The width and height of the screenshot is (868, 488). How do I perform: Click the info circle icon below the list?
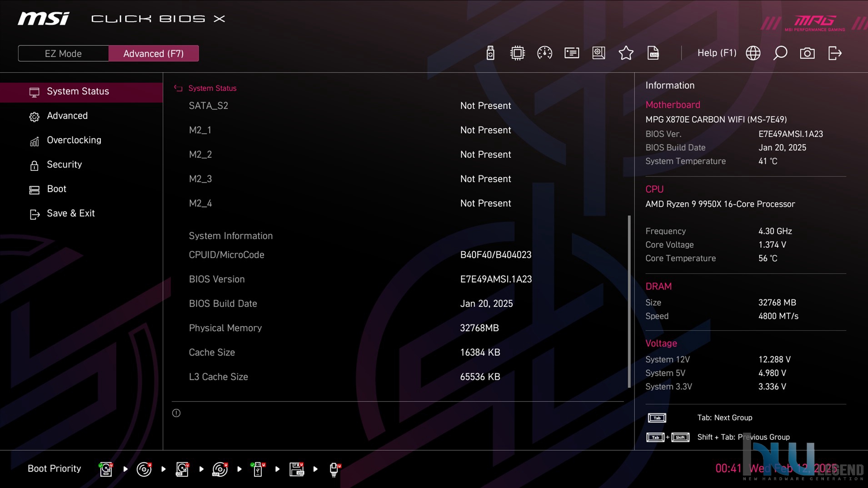click(176, 413)
